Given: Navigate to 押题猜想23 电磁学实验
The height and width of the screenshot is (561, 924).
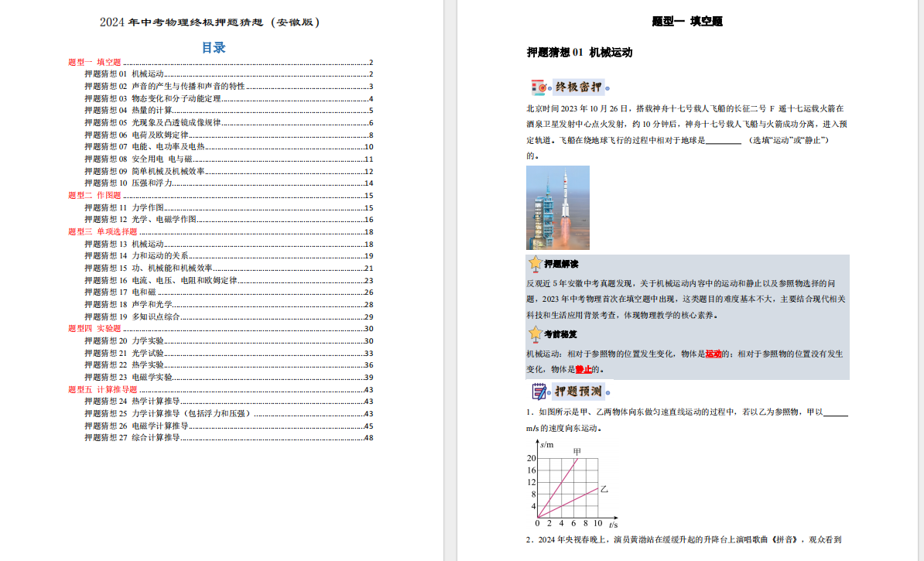Looking at the screenshot, I should click(228, 377).
